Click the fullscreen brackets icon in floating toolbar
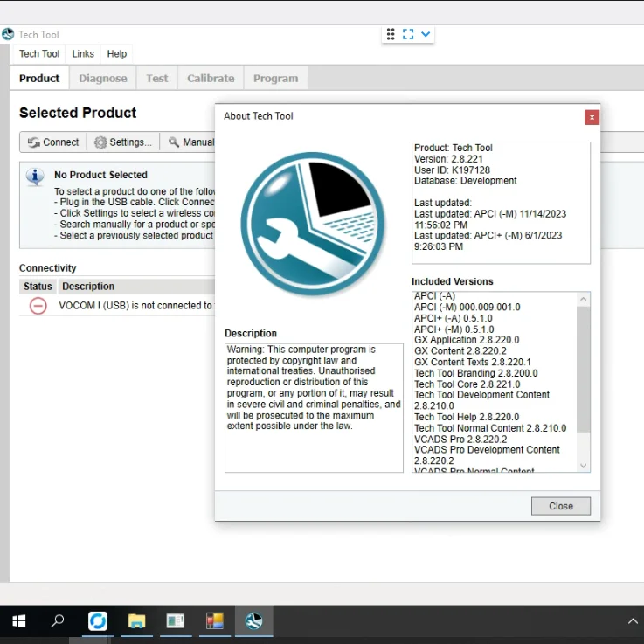The image size is (644, 644). [408, 34]
